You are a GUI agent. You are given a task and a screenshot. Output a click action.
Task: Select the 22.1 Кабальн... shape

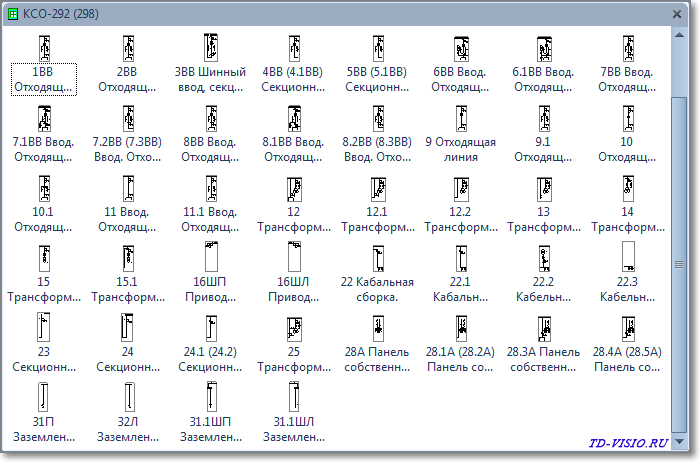point(460,274)
